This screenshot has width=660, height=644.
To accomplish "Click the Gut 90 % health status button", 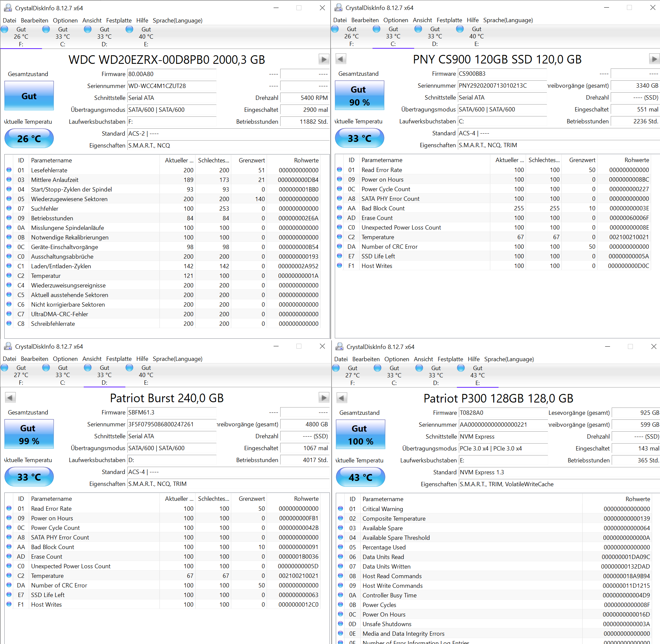I will 359,96.
